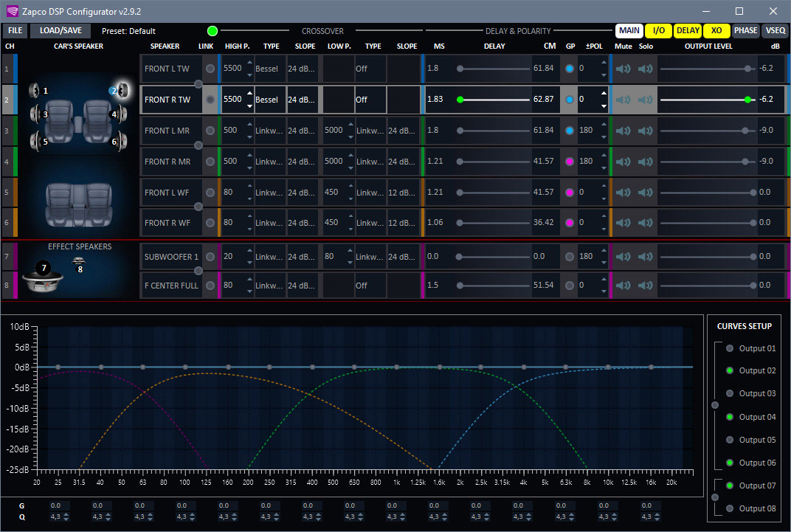Open the LOAD/SAVE menu
This screenshot has height=532, width=791.
point(61,31)
